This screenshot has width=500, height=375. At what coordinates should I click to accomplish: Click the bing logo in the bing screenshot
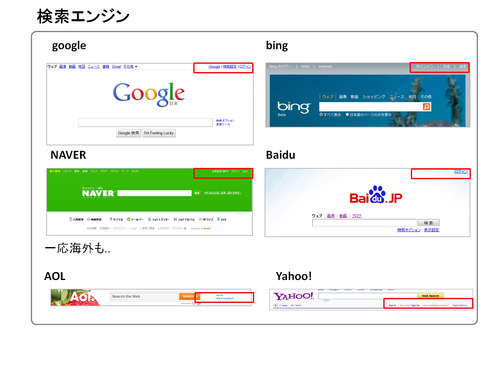(x=293, y=107)
